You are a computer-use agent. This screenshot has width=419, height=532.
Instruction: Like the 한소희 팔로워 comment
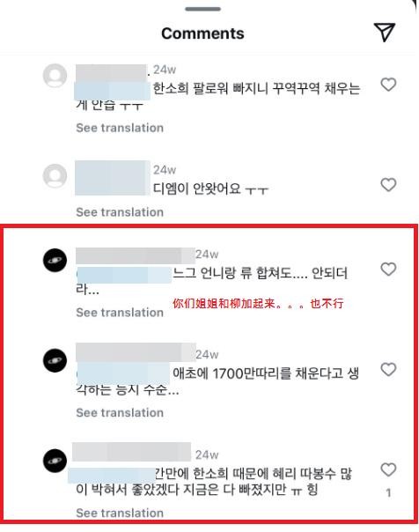tap(388, 85)
